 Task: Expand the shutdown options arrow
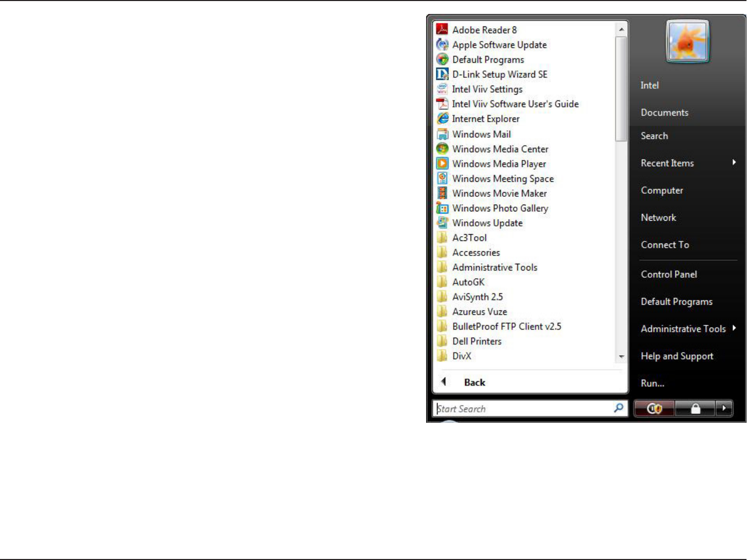click(x=724, y=409)
